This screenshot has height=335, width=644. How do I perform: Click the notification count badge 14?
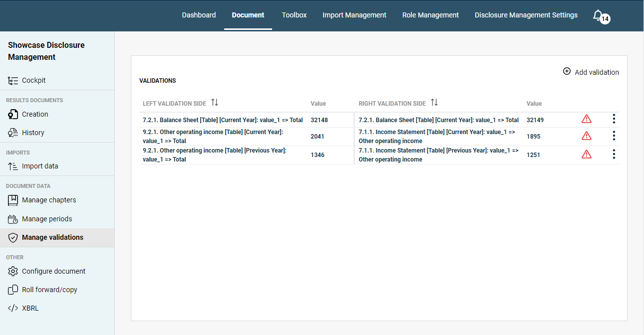pyautogui.click(x=605, y=19)
